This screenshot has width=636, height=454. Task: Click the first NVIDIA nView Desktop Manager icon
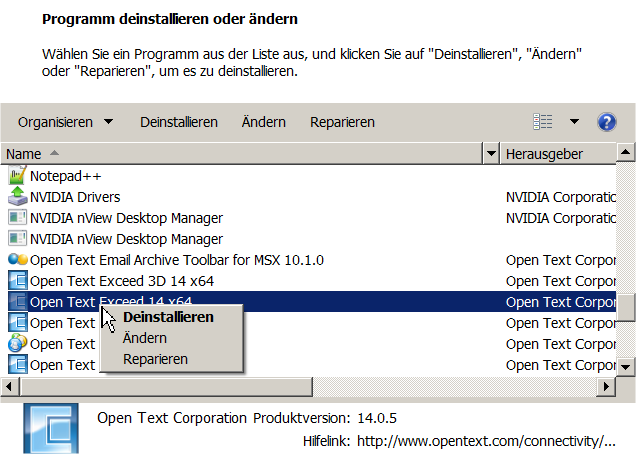tap(17, 218)
